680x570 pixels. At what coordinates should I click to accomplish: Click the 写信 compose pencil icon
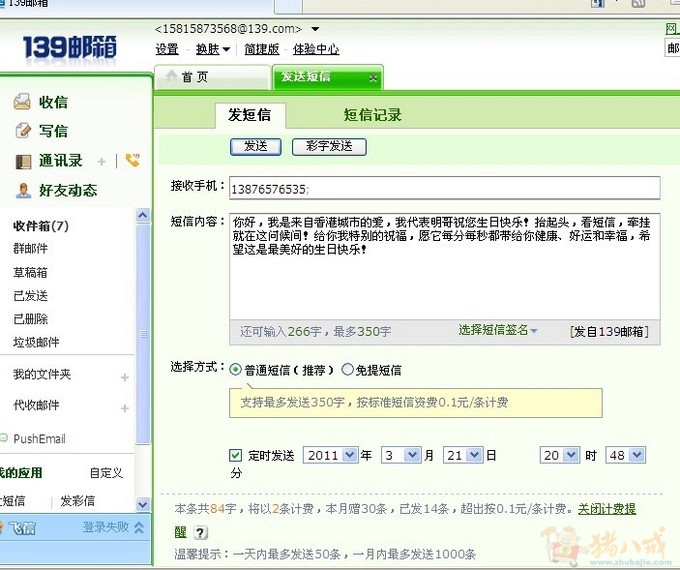pyautogui.click(x=23, y=131)
